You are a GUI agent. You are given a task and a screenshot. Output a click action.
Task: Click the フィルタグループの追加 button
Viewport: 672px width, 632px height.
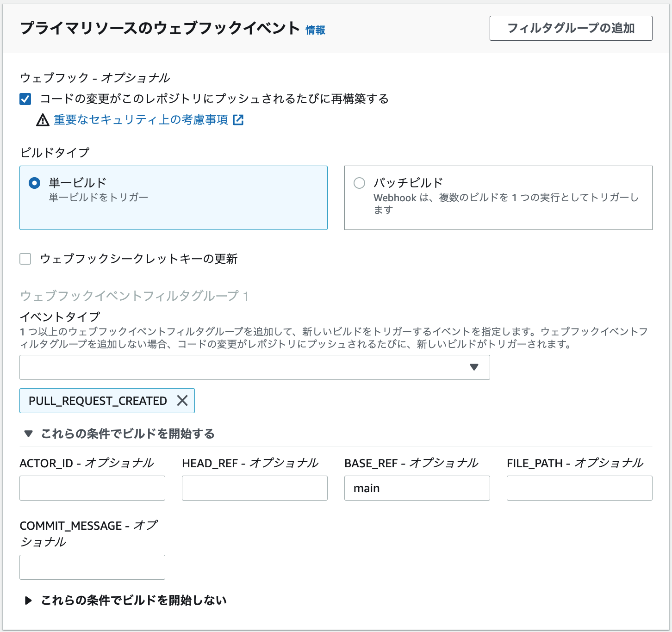(571, 28)
